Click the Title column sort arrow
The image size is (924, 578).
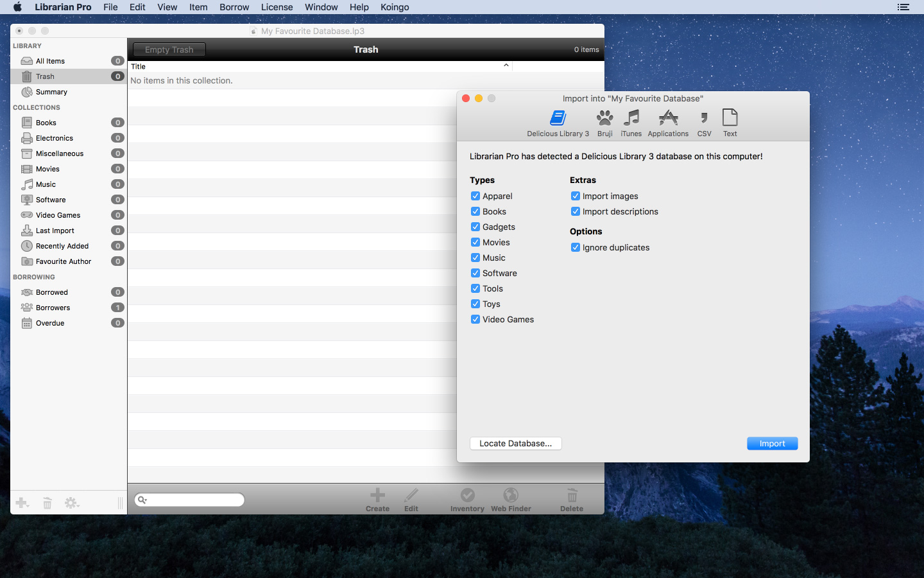coord(506,66)
